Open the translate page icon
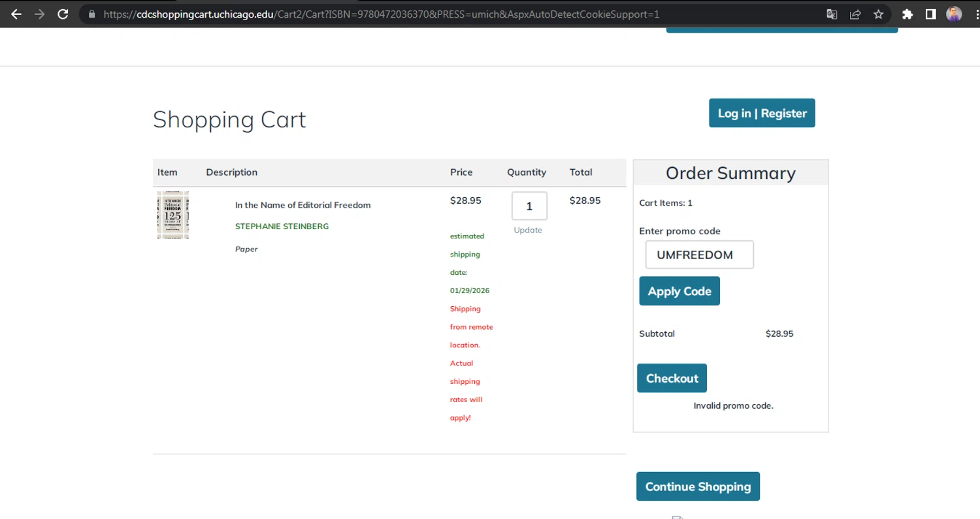Viewport: 980px width, 519px height. click(x=832, y=14)
